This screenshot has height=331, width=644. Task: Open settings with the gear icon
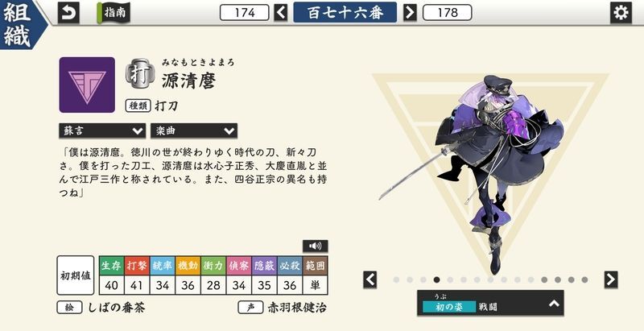pyautogui.click(x=621, y=13)
